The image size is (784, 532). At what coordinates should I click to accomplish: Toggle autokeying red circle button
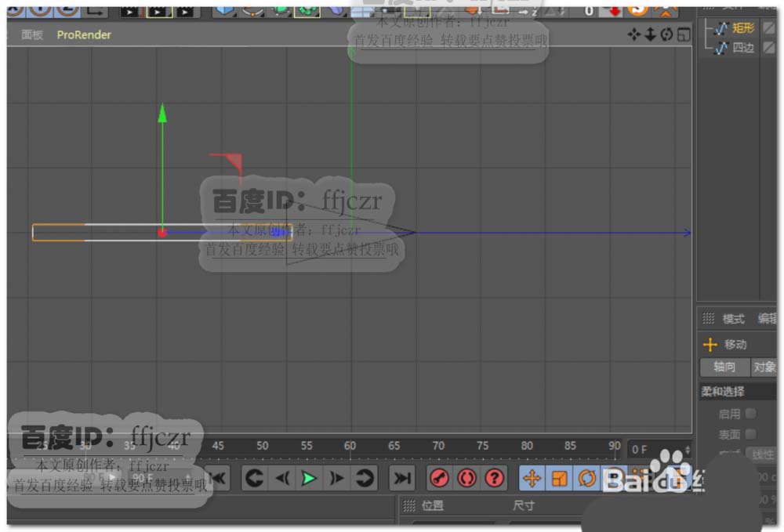pos(467,478)
